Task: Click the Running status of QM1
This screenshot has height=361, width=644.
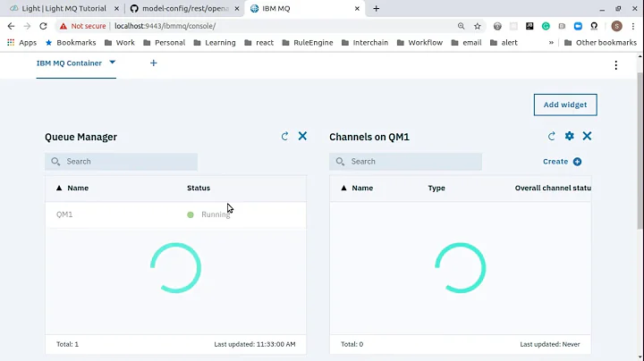Action: coord(216,214)
